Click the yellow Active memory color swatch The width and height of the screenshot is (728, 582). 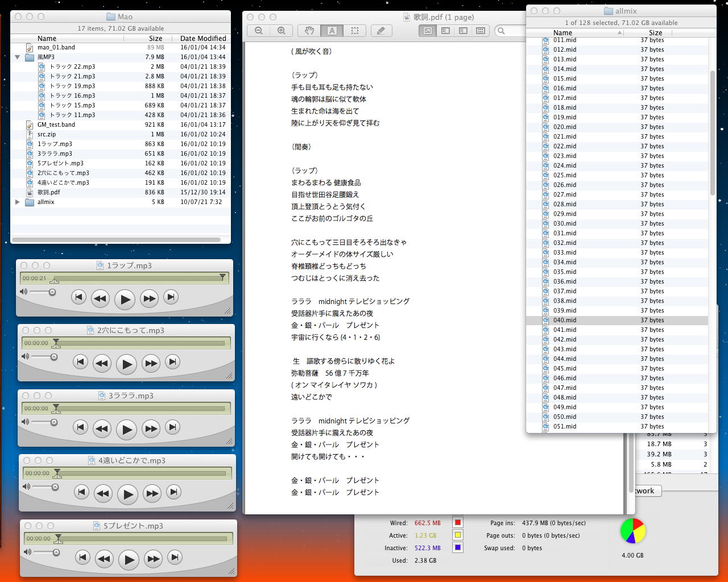click(x=458, y=535)
